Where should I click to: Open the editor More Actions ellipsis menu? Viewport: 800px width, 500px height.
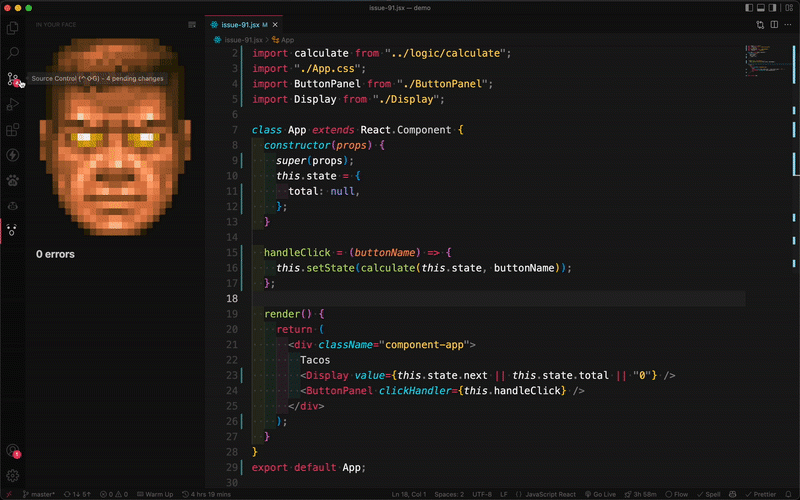pos(788,24)
